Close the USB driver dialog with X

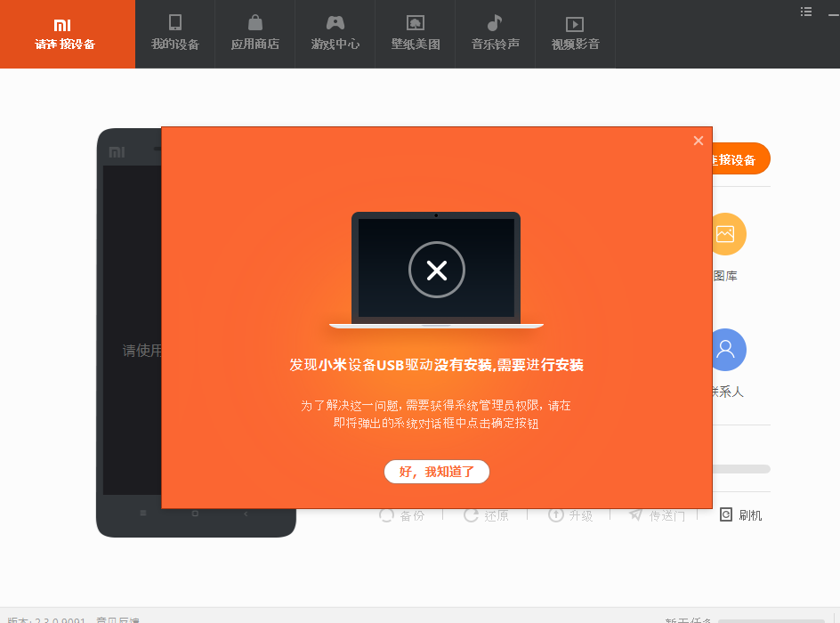tap(698, 141)
